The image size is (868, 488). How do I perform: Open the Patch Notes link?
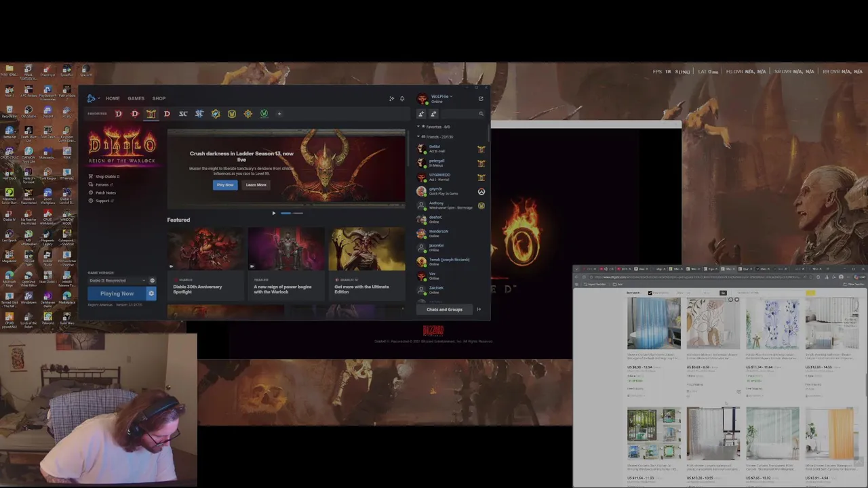coord(102,192)
